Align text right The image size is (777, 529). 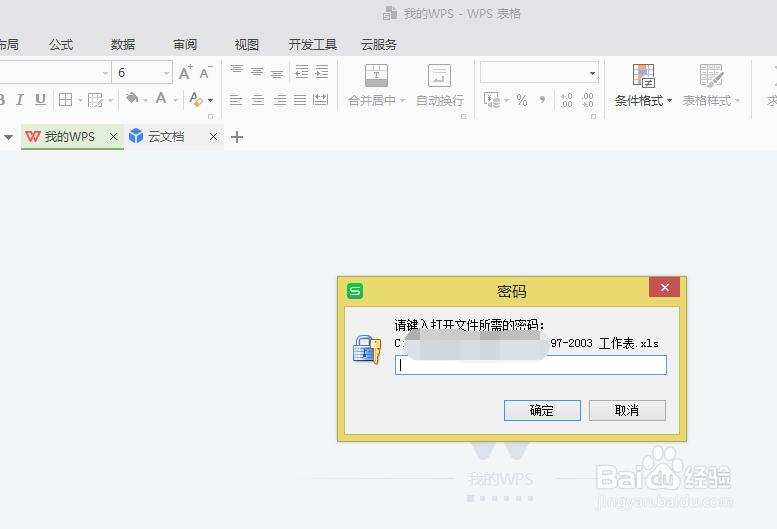pos(279,100)
